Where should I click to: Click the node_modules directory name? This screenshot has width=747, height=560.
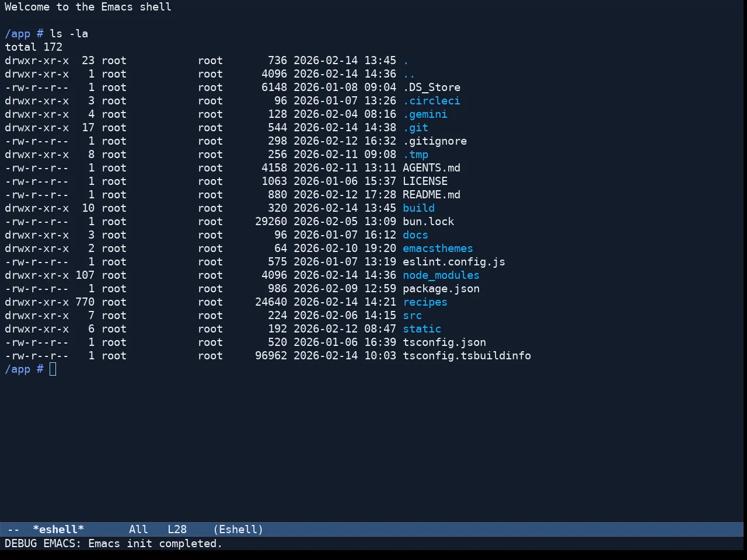(x=441, y=275)
